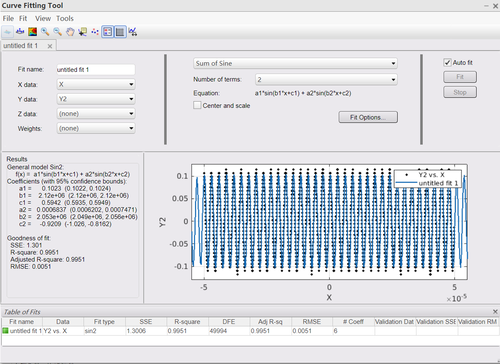
Task: Select the Zoom Out magnifier tool
Action: tap(57, 32)
